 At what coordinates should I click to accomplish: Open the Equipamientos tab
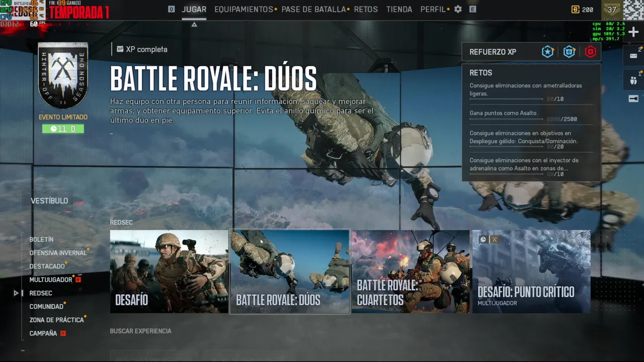(x=244, y=10)
